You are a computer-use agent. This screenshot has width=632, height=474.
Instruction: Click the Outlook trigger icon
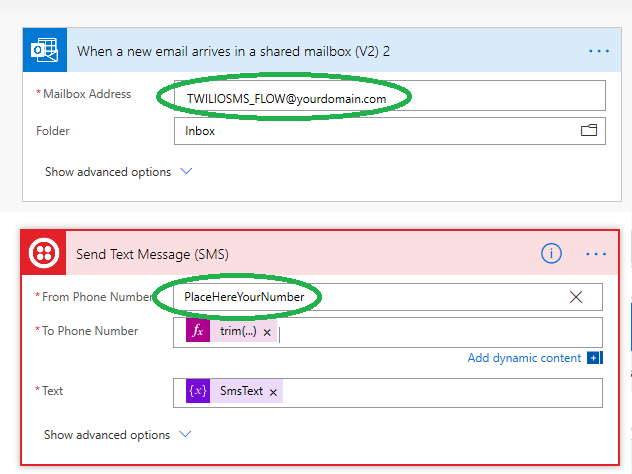click(44, 50)
